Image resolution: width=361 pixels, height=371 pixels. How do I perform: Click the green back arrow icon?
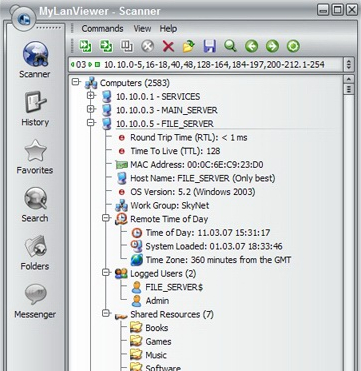(251, 46)
